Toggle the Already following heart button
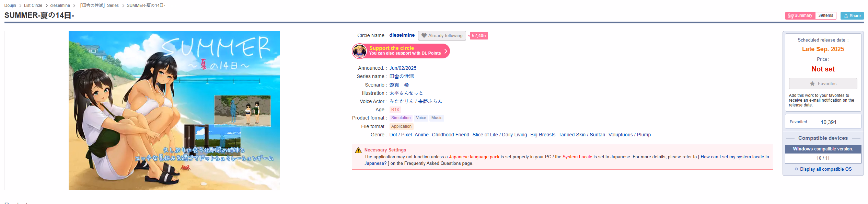The width and height of the screenshot is (868, 204). 442,36
